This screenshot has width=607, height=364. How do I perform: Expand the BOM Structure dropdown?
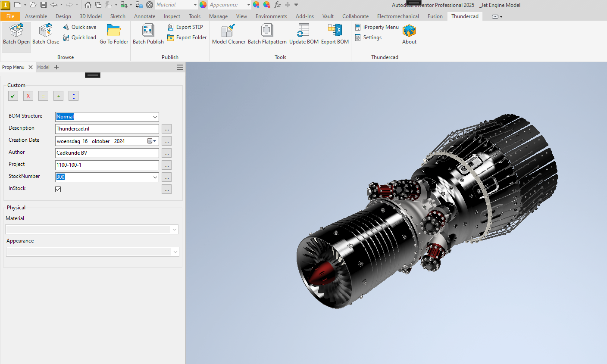[x=155, y=117]
